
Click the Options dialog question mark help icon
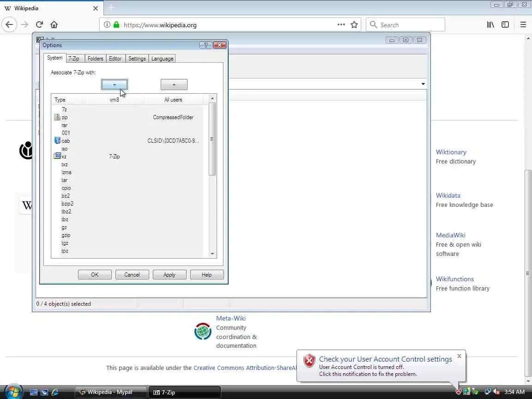click(x=206, y=45)
